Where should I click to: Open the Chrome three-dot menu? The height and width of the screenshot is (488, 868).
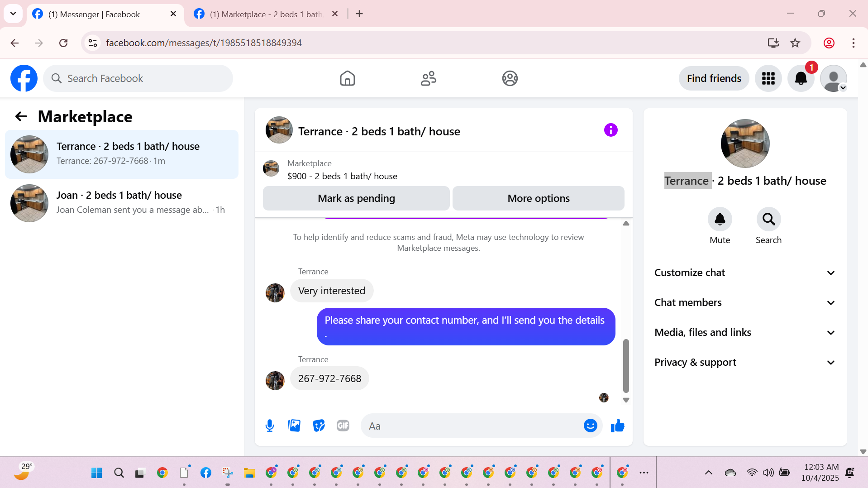853,43
